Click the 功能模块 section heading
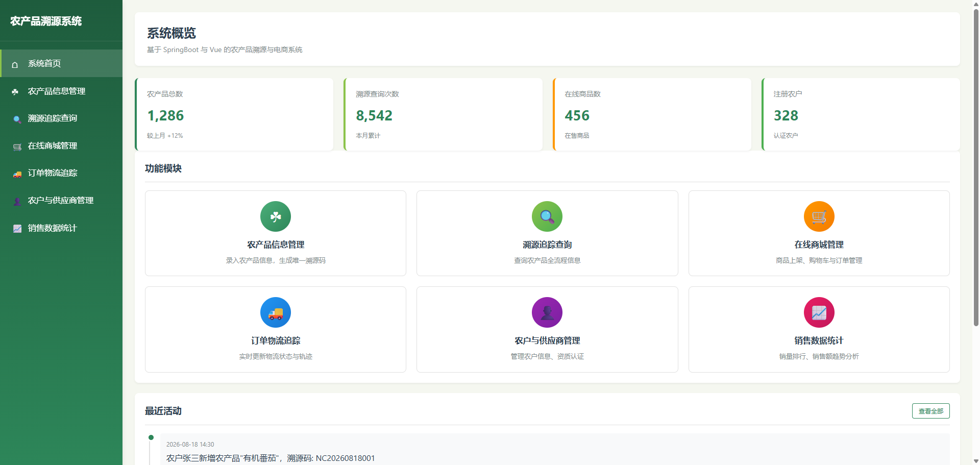This screenshot has height=465, width=980. 163,168
